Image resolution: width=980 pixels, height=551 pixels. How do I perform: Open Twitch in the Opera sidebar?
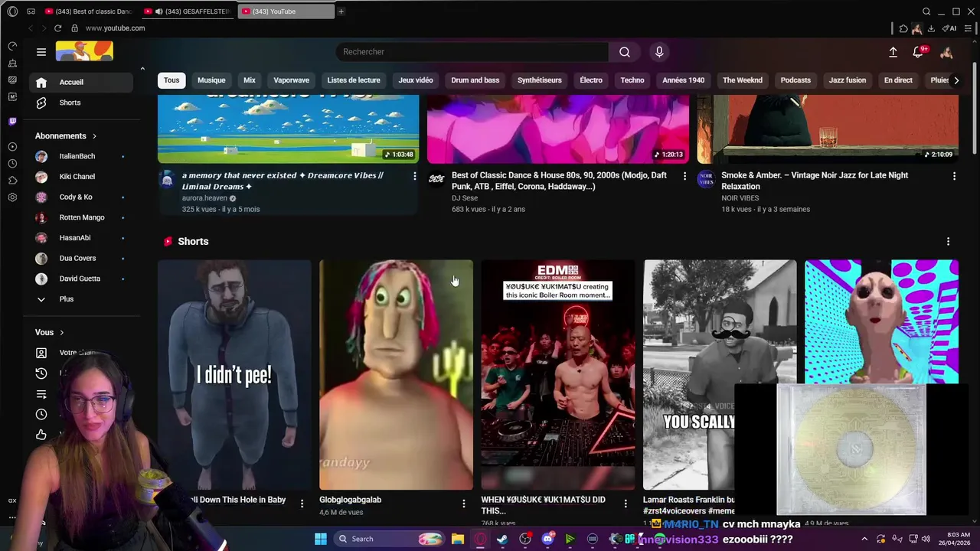12,121
